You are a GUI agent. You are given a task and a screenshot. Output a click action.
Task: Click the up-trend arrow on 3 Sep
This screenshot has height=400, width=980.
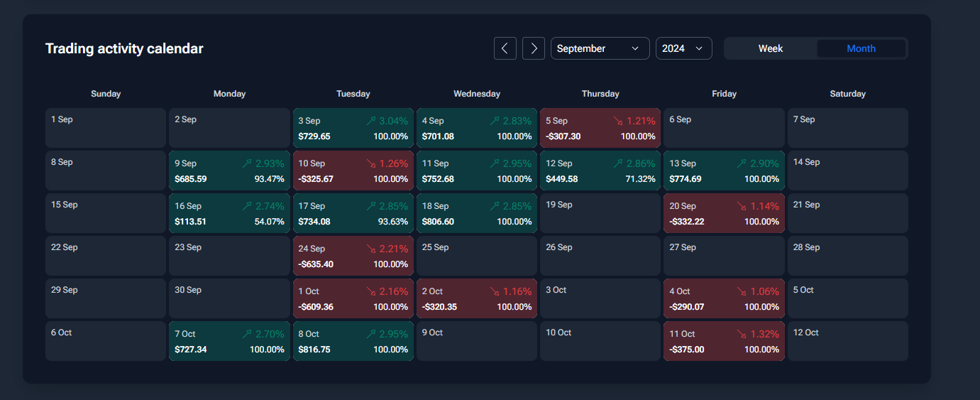(x=371, y=121)
